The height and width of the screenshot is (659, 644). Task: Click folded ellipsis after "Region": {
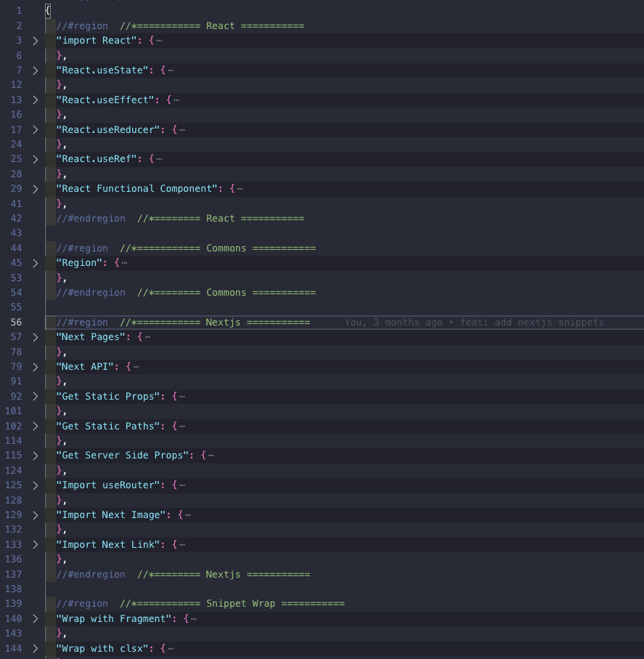(125, 263)
